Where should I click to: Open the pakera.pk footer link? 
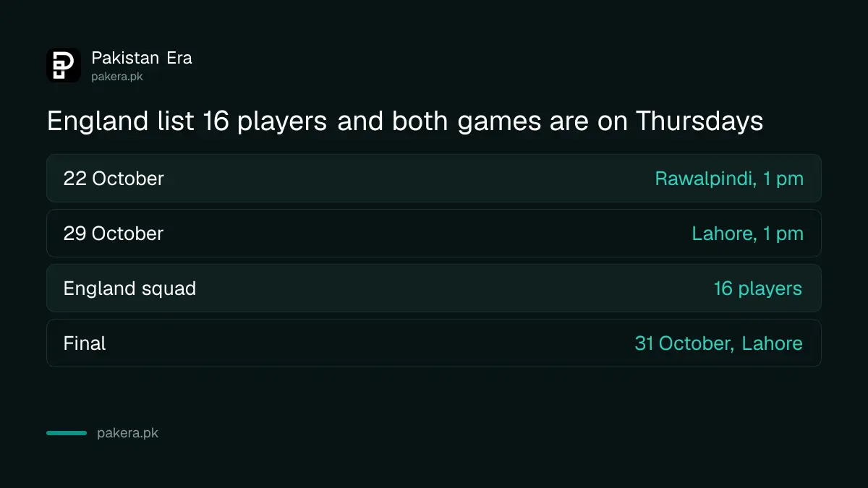(x=127, y=434)
